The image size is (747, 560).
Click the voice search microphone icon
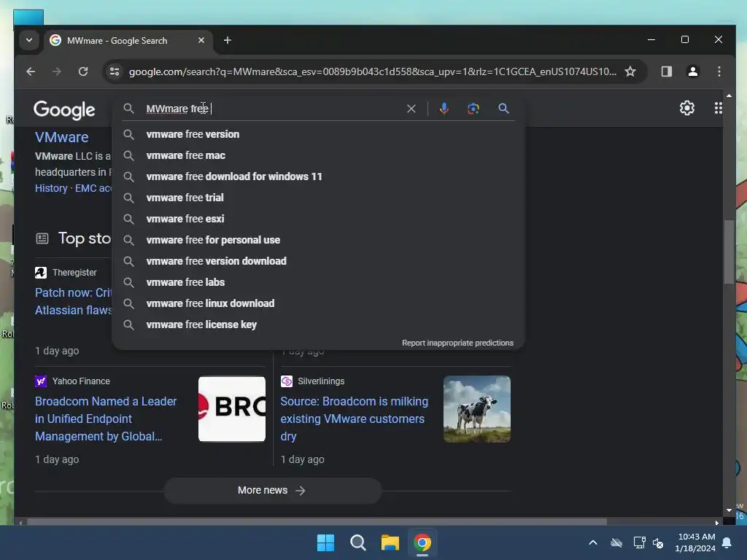444,109
